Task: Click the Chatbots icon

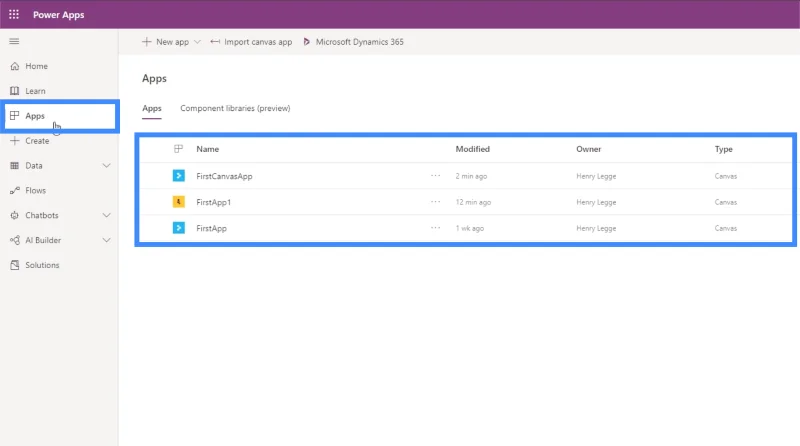Action: pos(15,215)
